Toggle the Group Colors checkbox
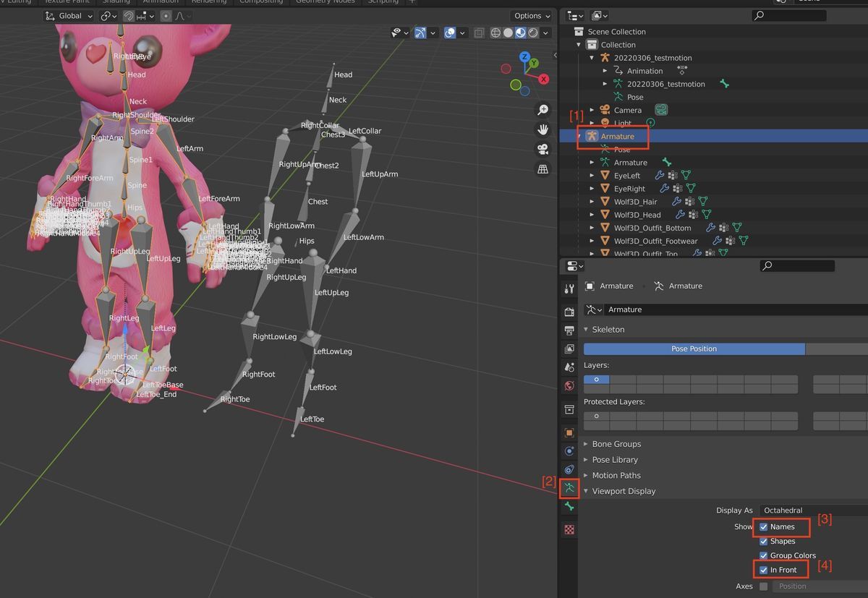868x598 pixels. 764,555
